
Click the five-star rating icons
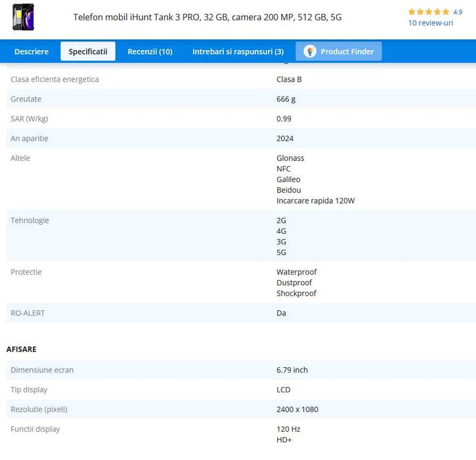click(x=428, y=12)
